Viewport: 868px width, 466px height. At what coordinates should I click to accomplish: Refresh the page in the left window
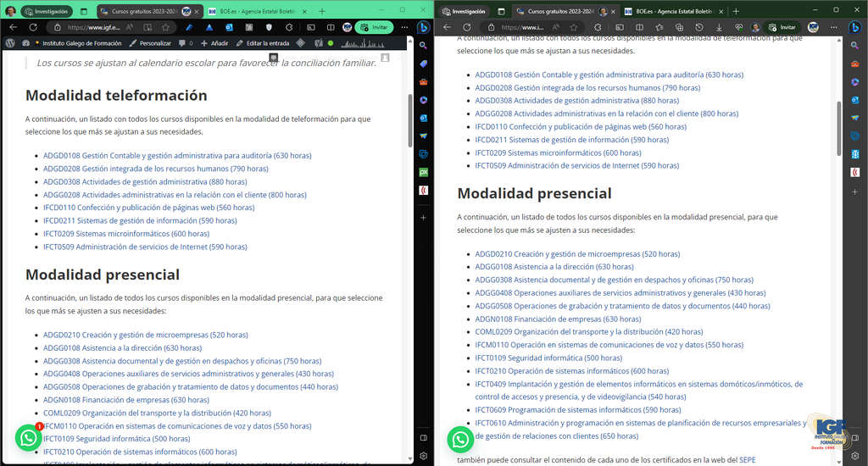click(35, 27)
